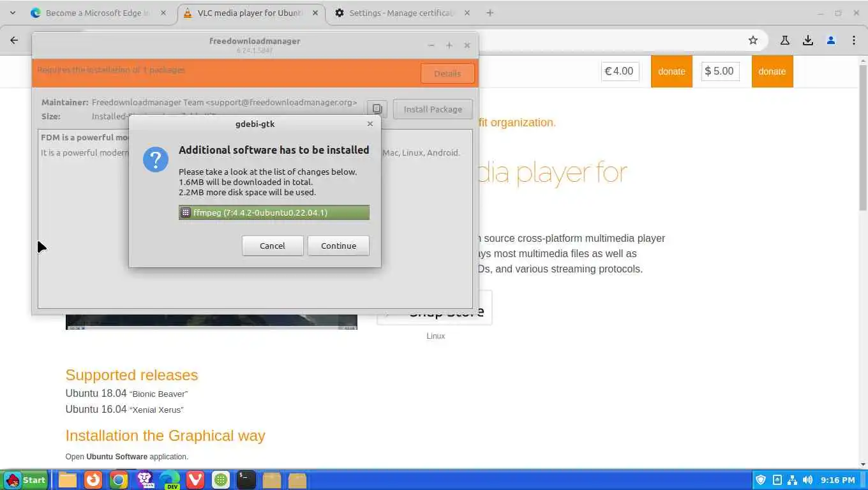Go back with browser back arrow
The height and width of the screenshot is (490, 868).
pos(14,40)
